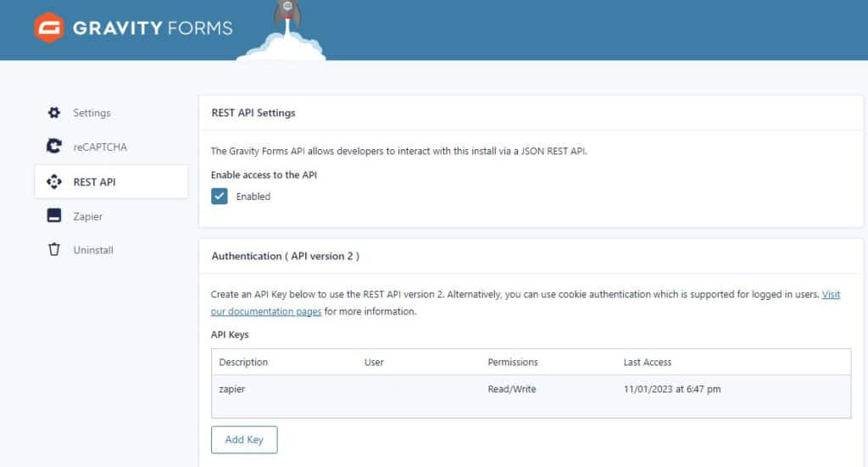Switch to the reCAPTCHA settings tab
868x467 pixels.
tap(99, 147)
